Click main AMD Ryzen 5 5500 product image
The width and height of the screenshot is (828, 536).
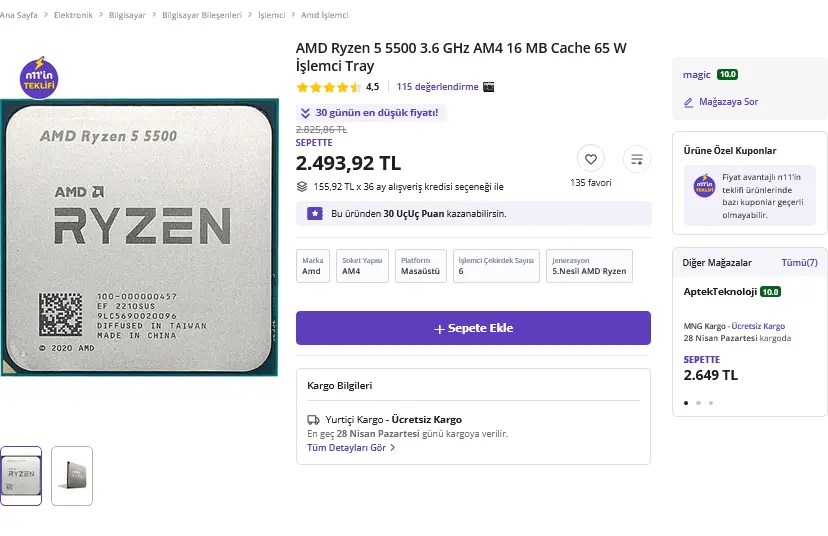(139, 237)
